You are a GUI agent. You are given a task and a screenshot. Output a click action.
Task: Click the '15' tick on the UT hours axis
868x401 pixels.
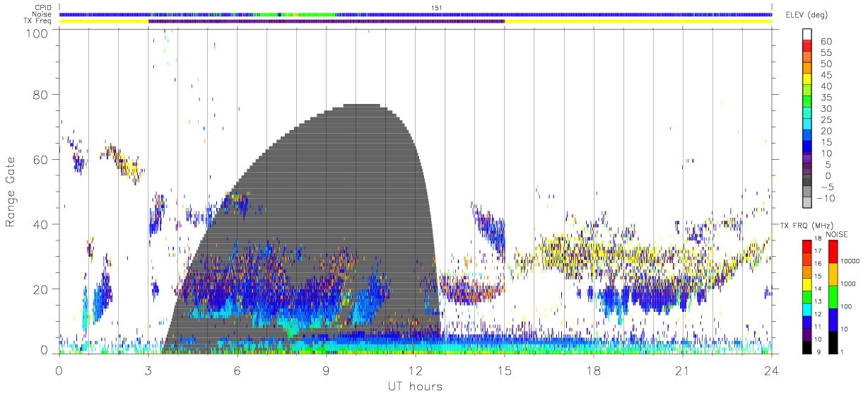505,369
